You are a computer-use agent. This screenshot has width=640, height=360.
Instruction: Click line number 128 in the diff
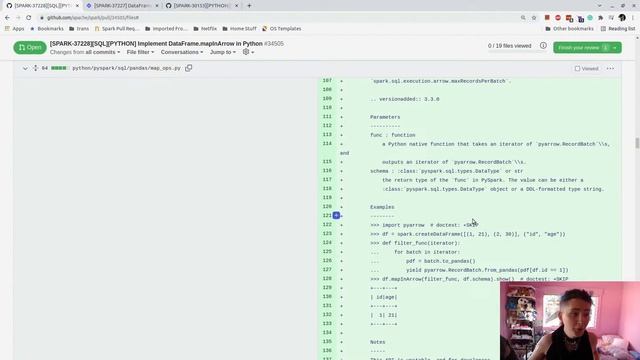pos(327,278)
